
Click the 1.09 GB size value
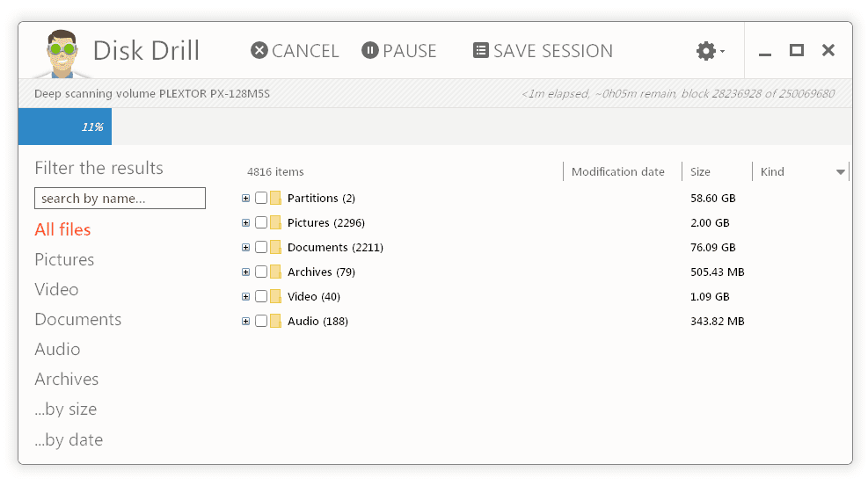[711, 296]
